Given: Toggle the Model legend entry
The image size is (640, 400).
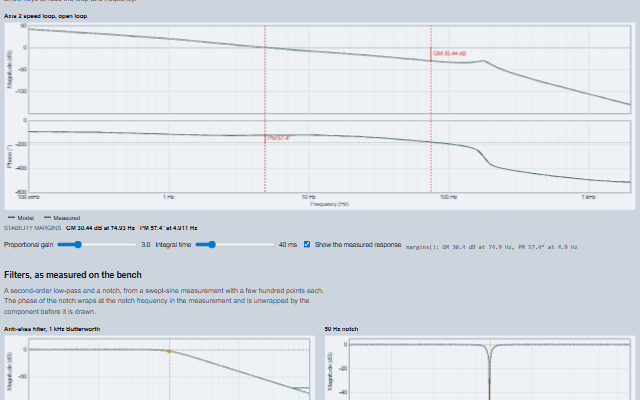Looking at the screenshot, I should tap(21, 218).
